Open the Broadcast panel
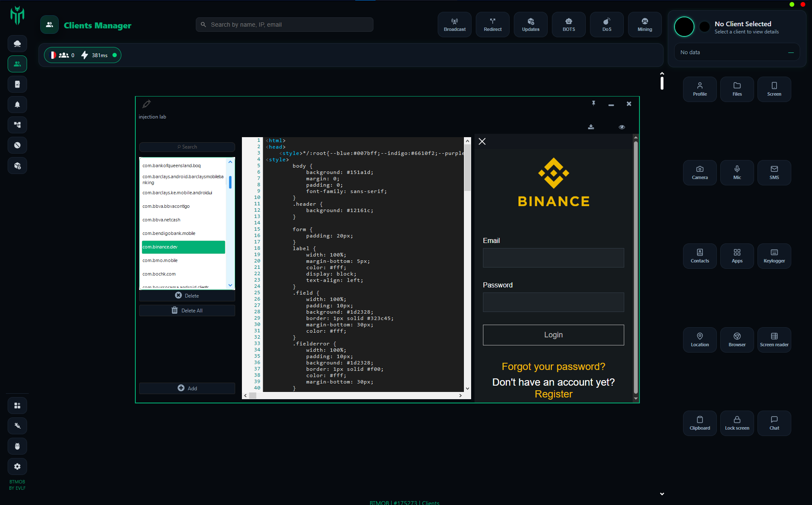The image size is (812, 505). coord(454,25)
